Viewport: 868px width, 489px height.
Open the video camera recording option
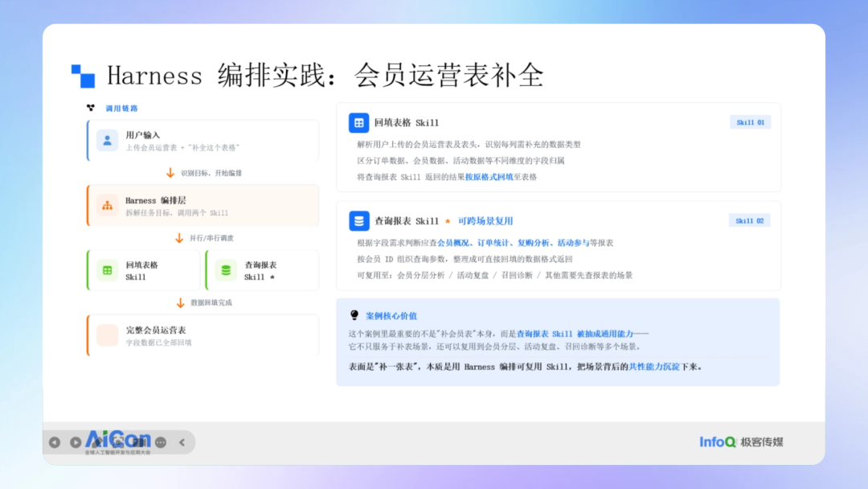(139, 442)
